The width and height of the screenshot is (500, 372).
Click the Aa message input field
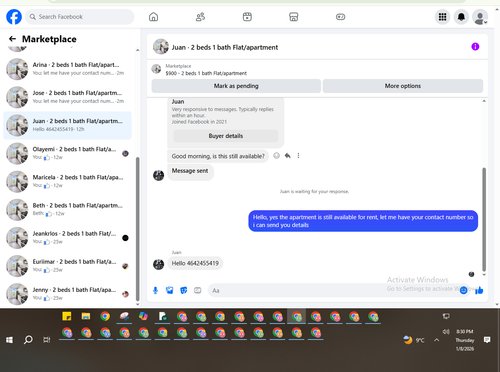333,290
